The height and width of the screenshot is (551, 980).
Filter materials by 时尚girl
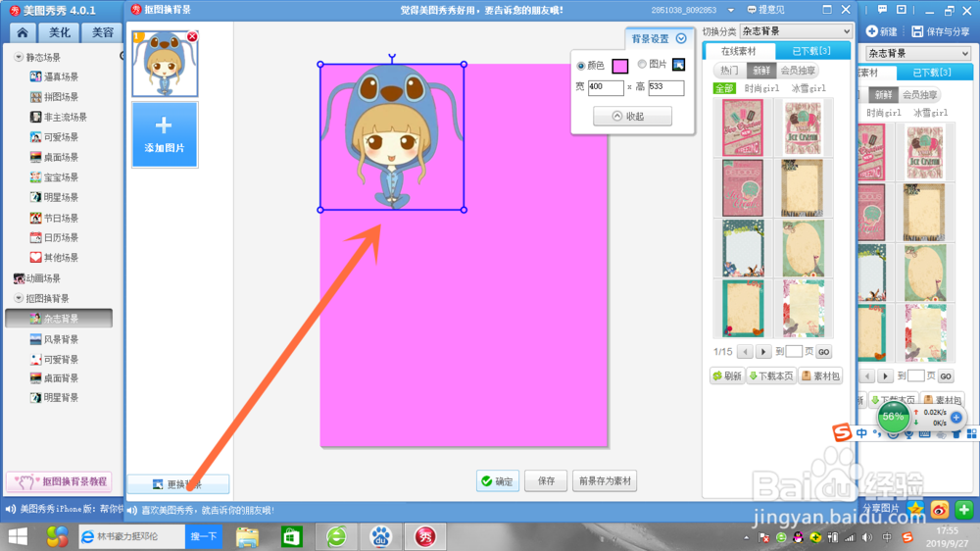pos(761,88)
